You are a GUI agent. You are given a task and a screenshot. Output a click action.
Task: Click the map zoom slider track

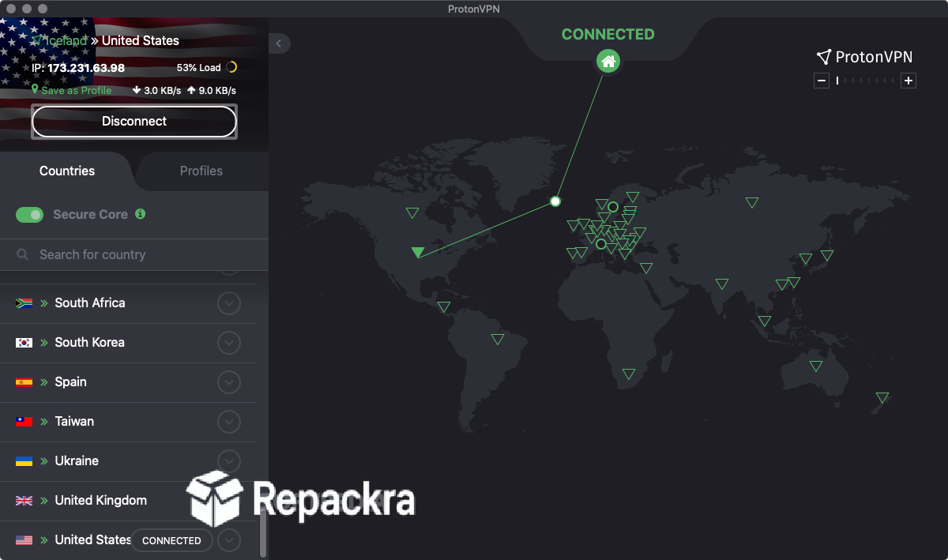tap(865, 81)
